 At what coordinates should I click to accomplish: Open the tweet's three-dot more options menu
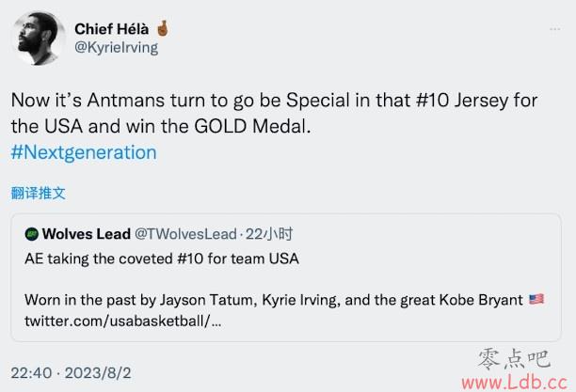[554, 28]
